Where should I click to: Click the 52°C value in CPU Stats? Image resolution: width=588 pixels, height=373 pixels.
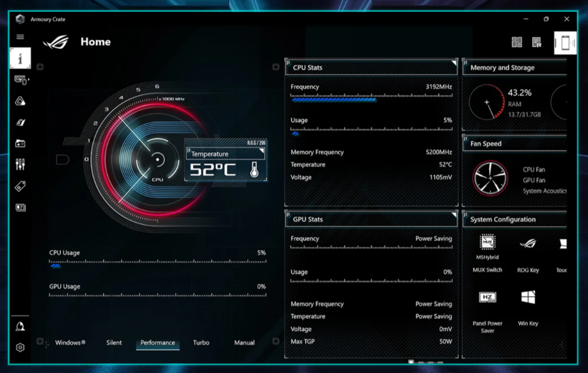tap(445, 164)
